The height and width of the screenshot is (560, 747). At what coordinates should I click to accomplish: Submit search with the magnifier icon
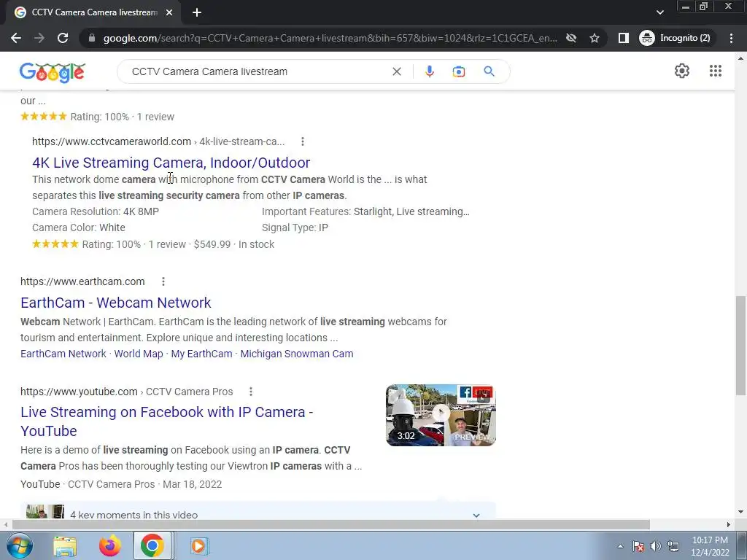click(489, 71)
